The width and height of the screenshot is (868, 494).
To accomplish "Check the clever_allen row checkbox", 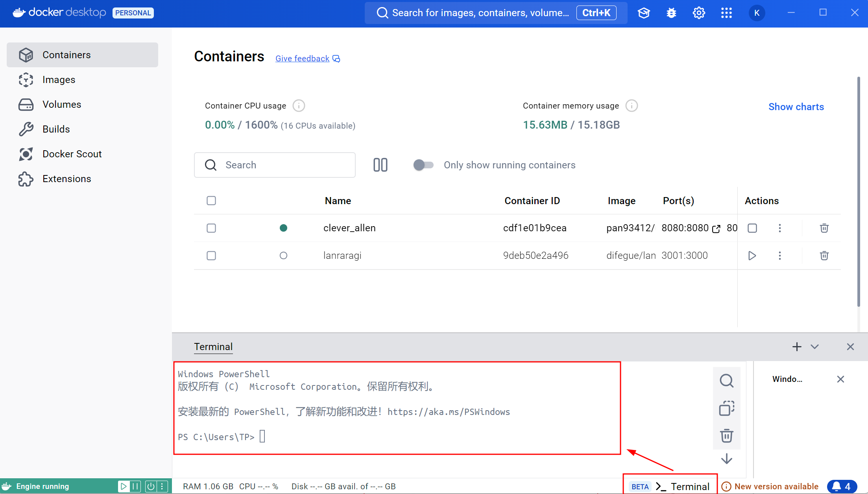I will [x=211, y=228].
